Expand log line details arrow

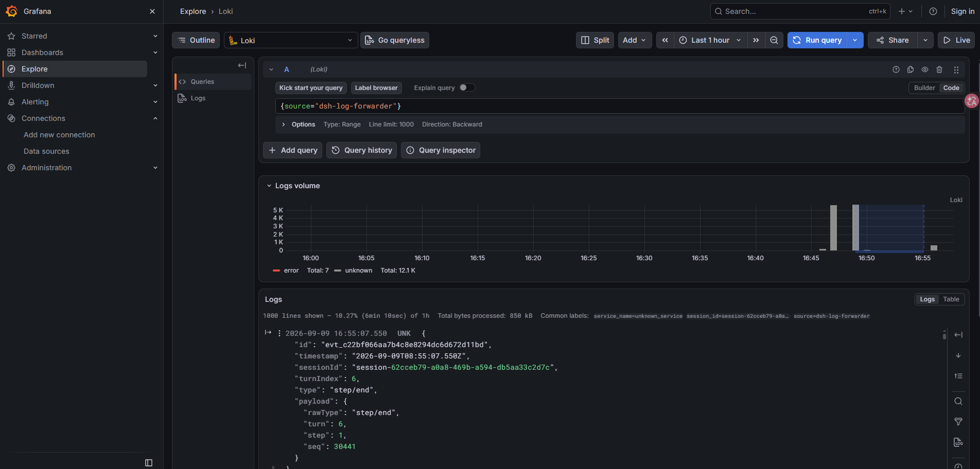point(268,333)
